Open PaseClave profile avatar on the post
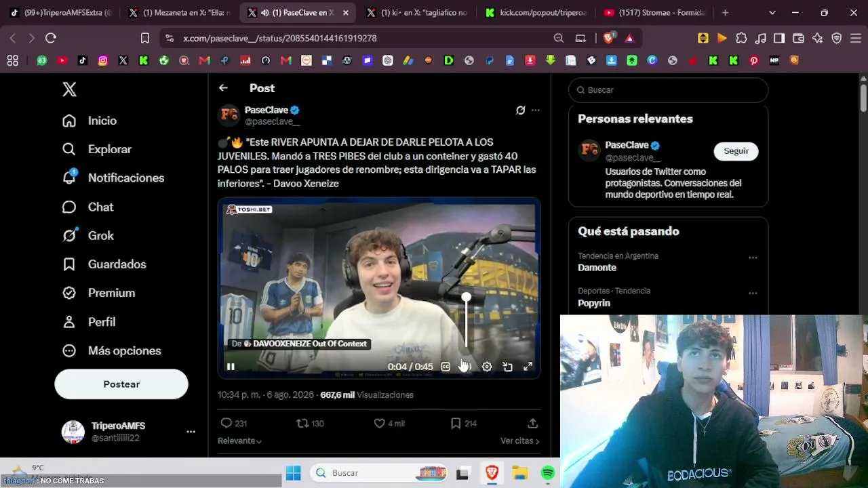 pyautogui.click(x=229, y=115)
